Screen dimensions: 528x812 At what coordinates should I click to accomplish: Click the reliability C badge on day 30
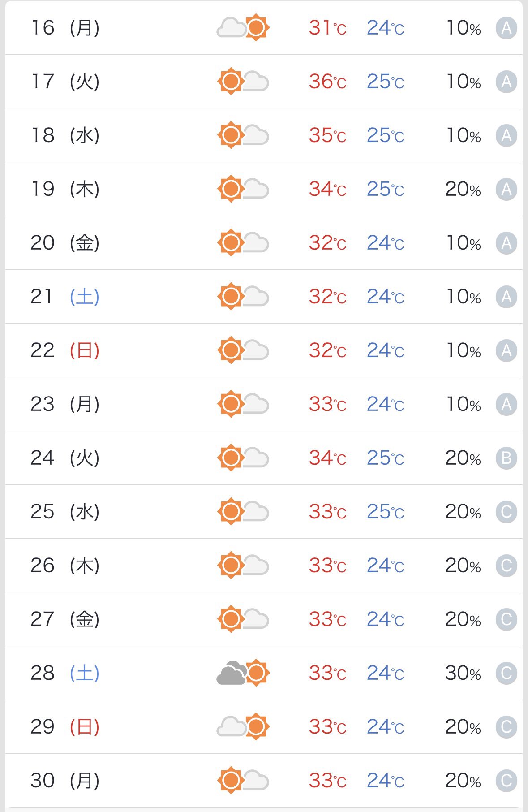pyautogui.click(x=506, y=781)
